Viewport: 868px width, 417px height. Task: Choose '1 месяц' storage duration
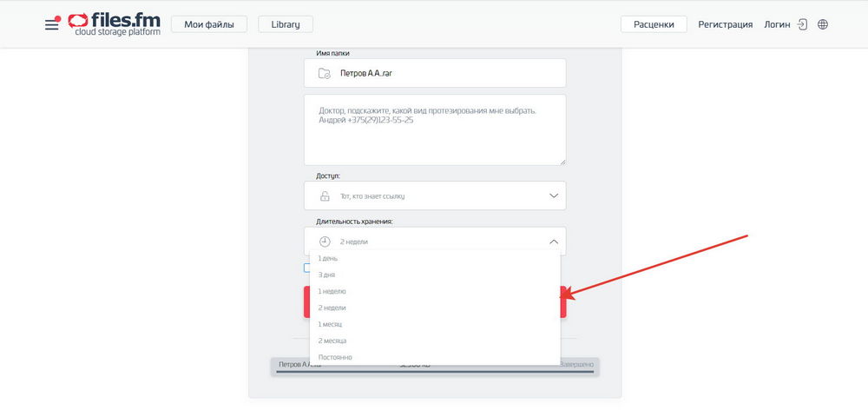click(331, 324)
